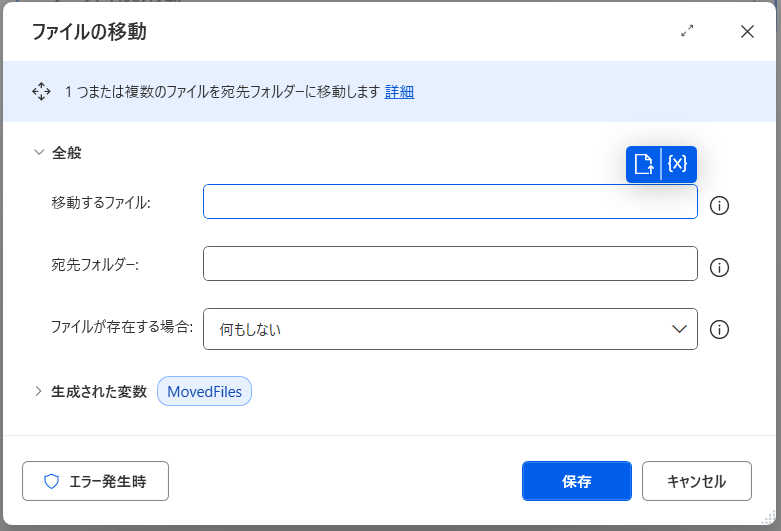Expand the dialog with the resize arrows icon
The width and height of the screenshot is (781, 531).
coord(687,31)
